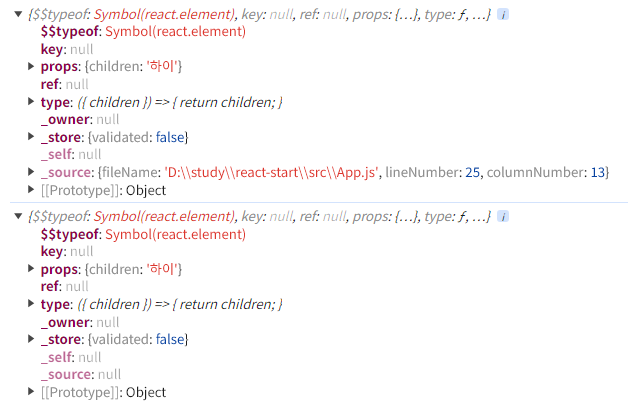Click the info icon beside first object
Screen dimensions: 628x404
(x=503, y=15)
